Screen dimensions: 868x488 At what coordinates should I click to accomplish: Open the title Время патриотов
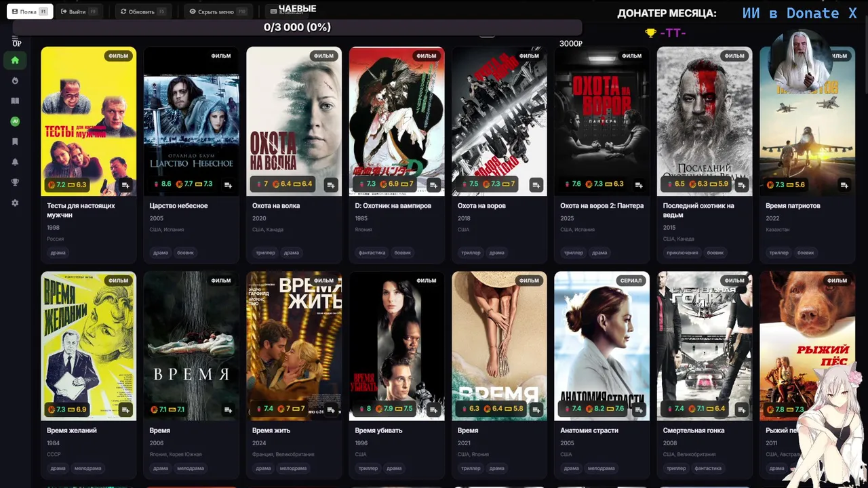tap(793, 206)
